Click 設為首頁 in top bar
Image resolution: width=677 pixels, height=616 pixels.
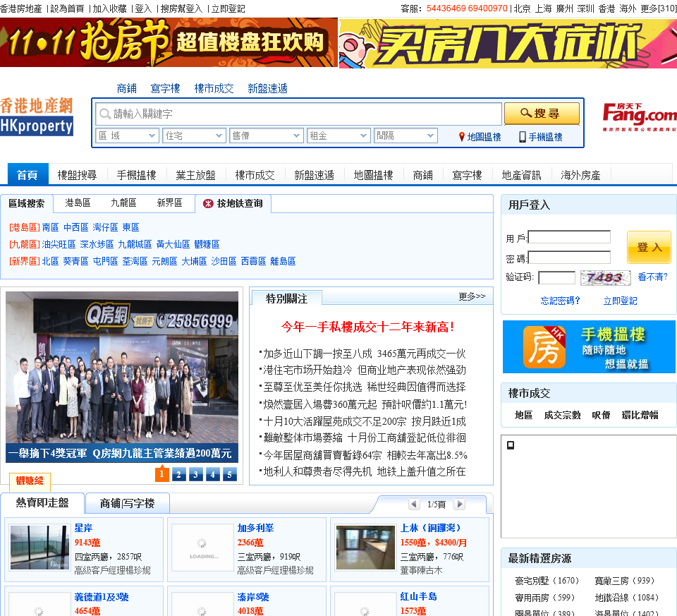[x=68, y=8]
